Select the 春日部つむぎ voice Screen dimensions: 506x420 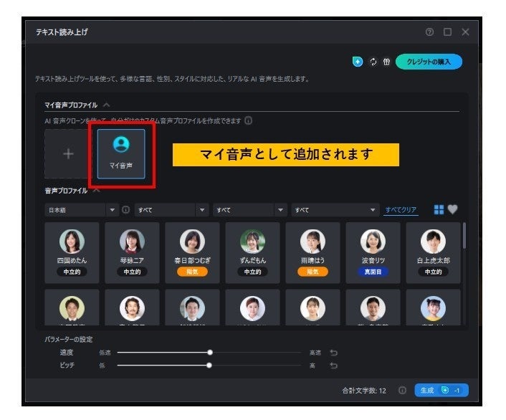(x=192, y=253)
